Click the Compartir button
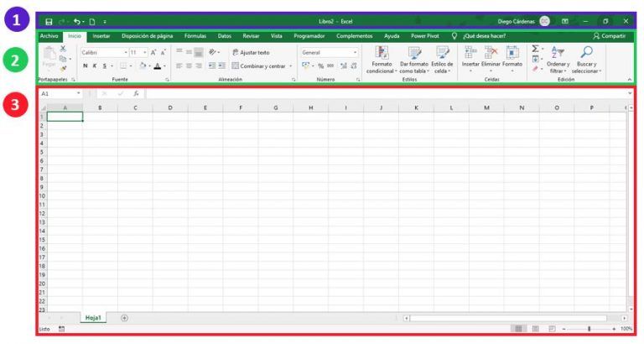644x344 pixels. coord(609,36)
